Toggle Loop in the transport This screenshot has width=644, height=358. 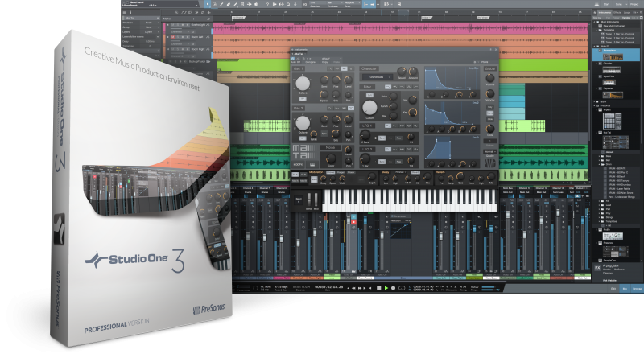pos(402,288)
